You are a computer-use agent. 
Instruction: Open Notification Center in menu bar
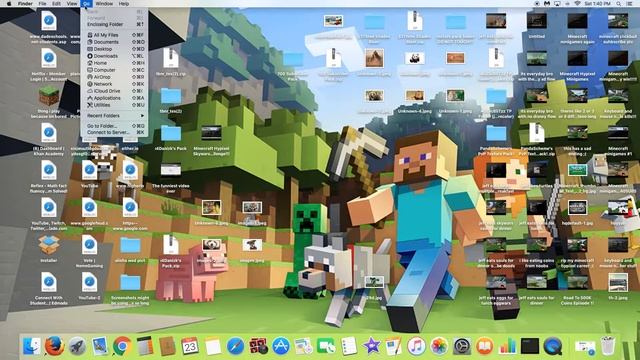629,3
